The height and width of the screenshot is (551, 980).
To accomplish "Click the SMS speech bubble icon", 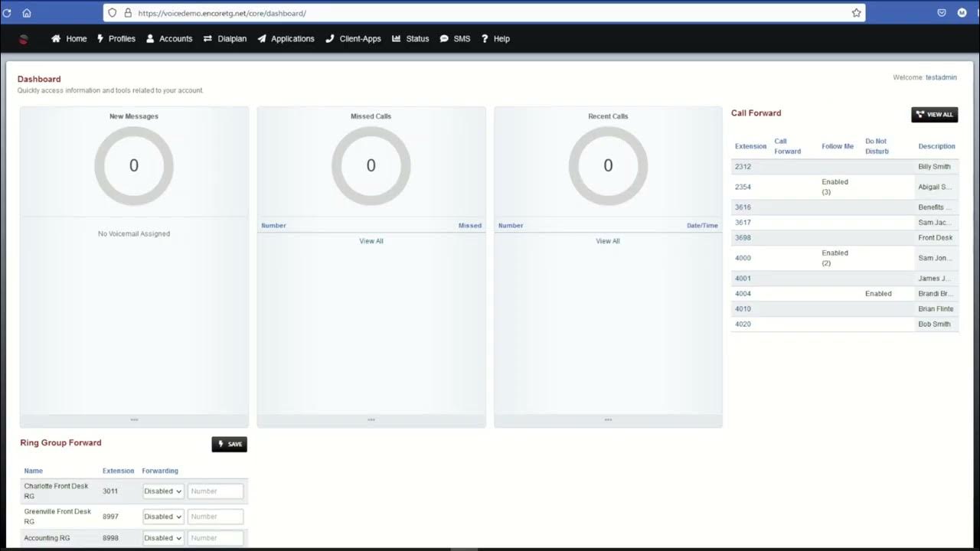I will click(x=444, y=38).
